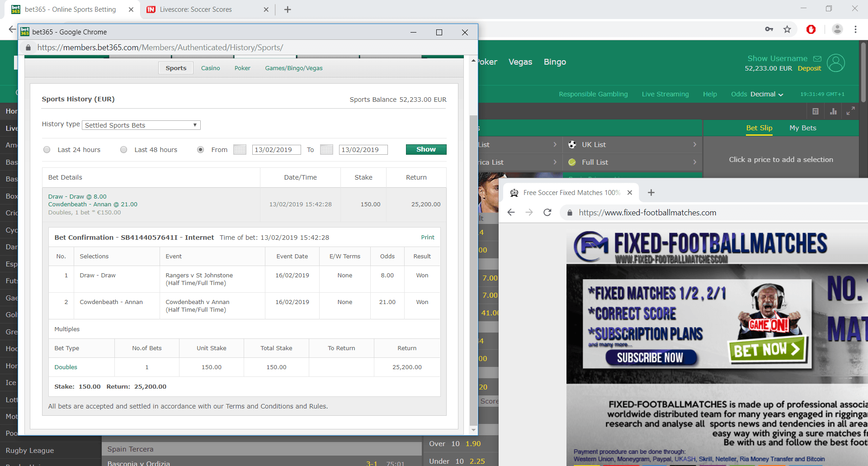The image size is (868, 466).
Task: Click the From date calendar icon
Action: pos(240,150)
